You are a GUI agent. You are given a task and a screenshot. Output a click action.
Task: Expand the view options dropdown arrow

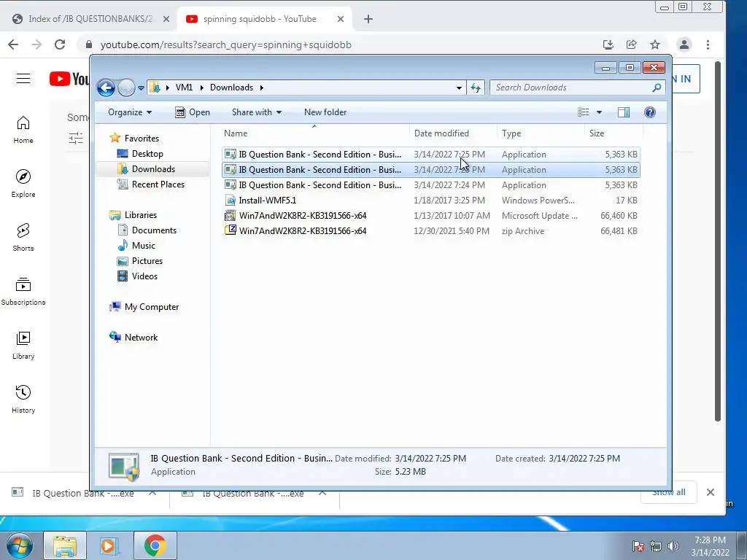click(x=600, y=112)
